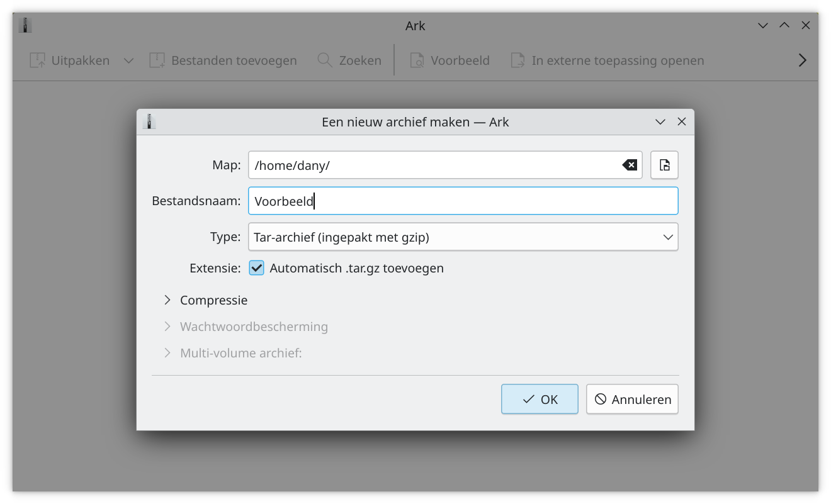Clear the Map path field text
The height and width of the screenshot is (504, 831).
coord(630,165)
